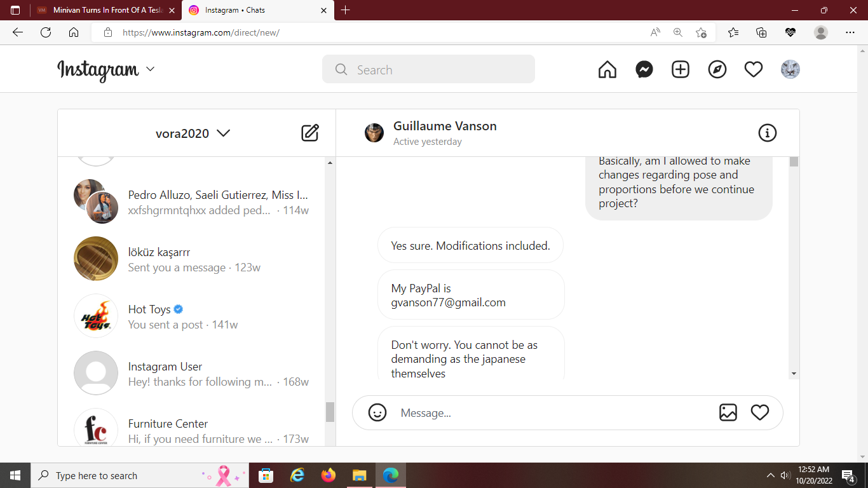Open profile avatar menu in header
Image resolution: width=868 pixels, height=488 pixels.
(790, 69)
